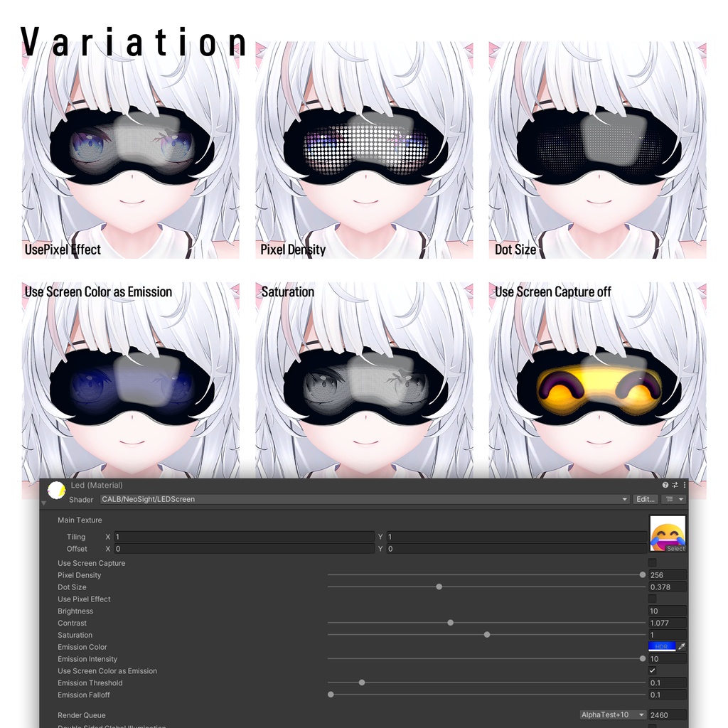The image size is (728, 728).
Task: Click the Offset Y input field
Action: [517, 549]
